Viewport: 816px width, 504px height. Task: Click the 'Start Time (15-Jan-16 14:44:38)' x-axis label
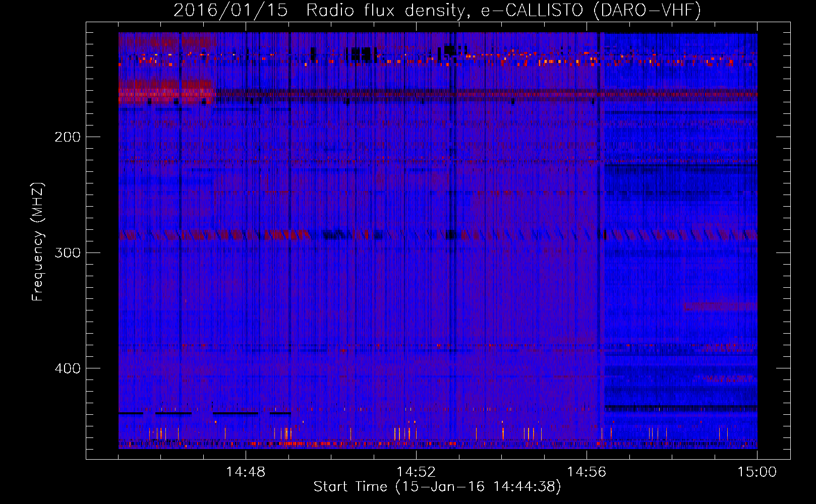coord(437,487)
